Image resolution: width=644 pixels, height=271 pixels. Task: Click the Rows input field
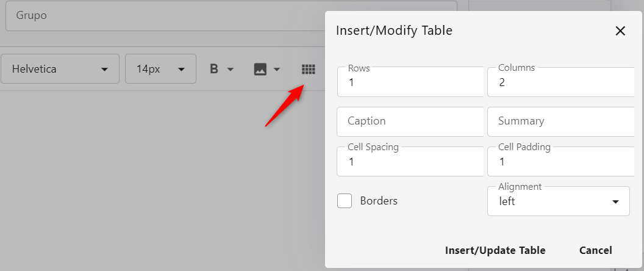(410, 82)
